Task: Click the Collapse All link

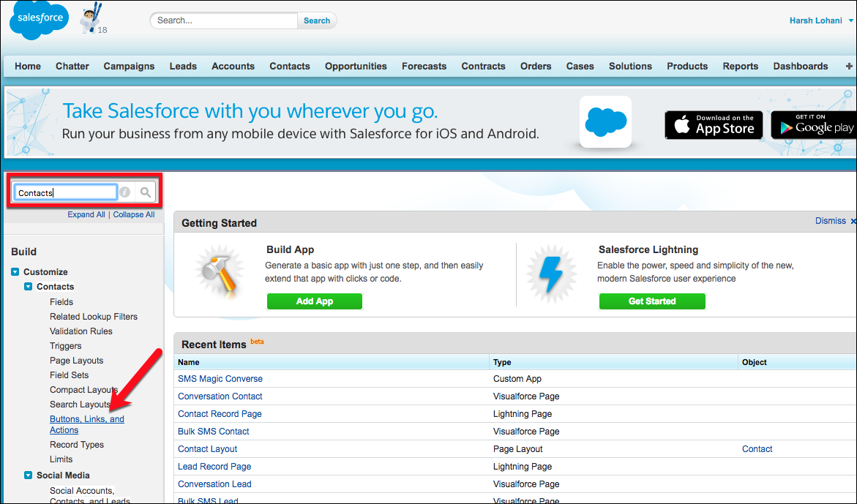Action: click(134, 214)
